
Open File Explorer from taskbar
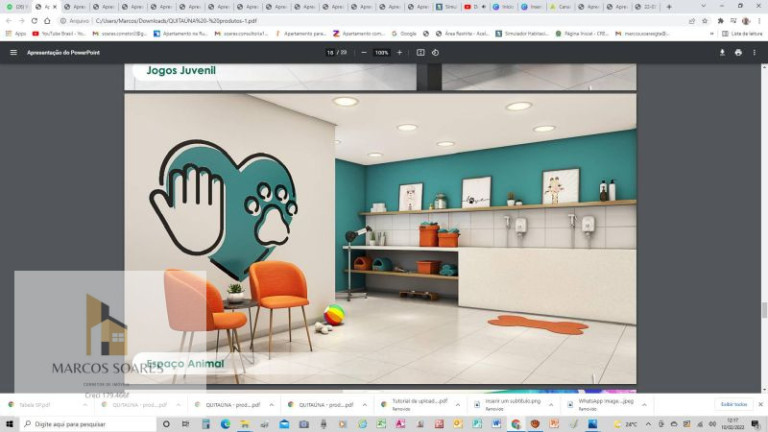click(244, 424)
